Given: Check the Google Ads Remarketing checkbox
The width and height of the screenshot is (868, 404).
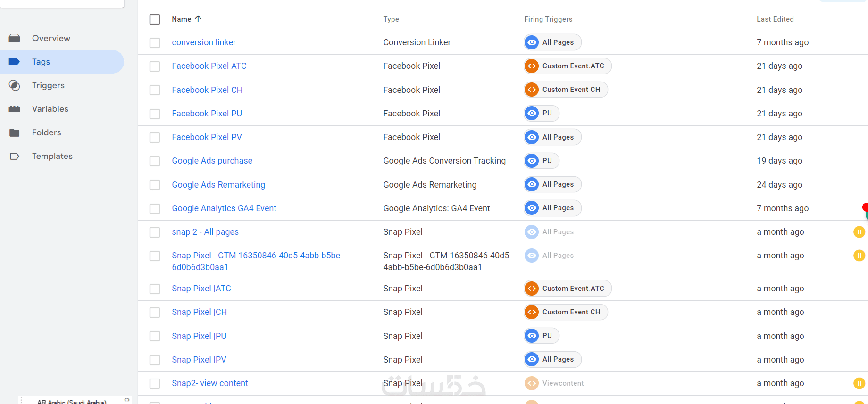Looking at the screenshot, I should click(155, 185).
